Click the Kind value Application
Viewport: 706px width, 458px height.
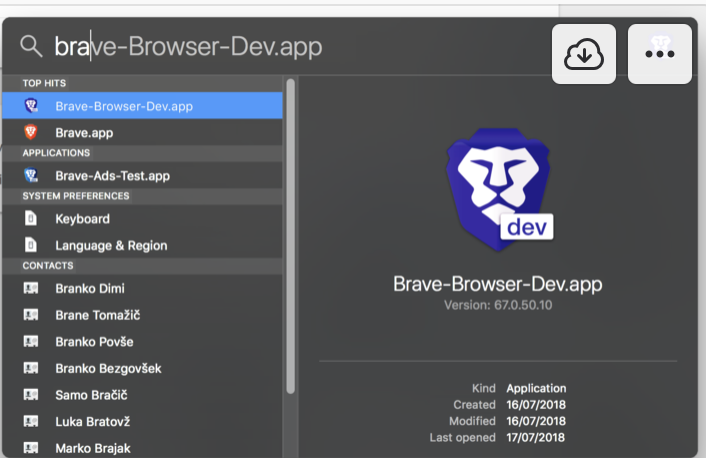click(x=536, y=388)
